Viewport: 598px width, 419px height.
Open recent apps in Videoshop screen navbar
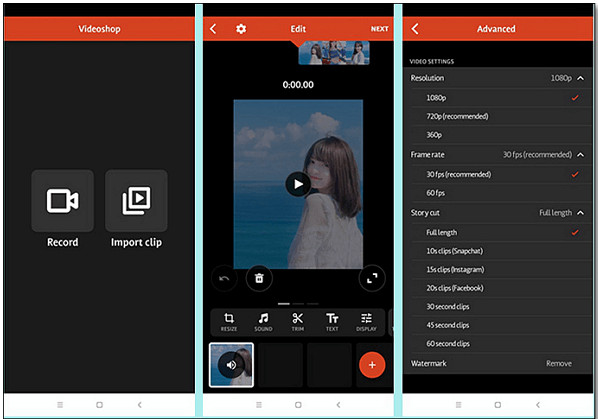(x=60, y=405)
